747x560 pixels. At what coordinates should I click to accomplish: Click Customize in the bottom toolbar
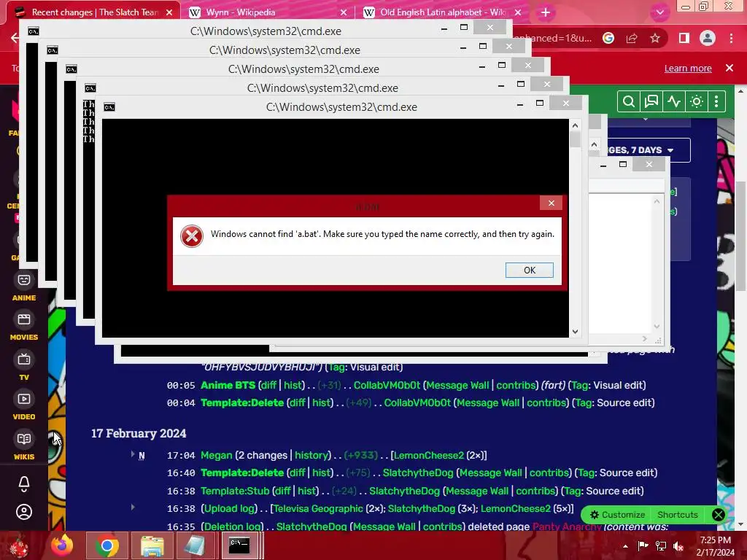pyautogui.click(x=617, y=515)
